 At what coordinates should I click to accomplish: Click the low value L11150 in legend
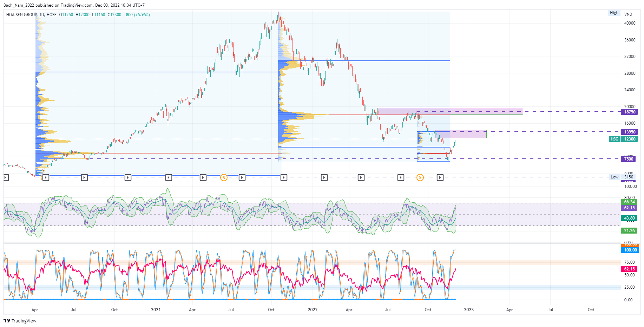[x=99, y=15]
